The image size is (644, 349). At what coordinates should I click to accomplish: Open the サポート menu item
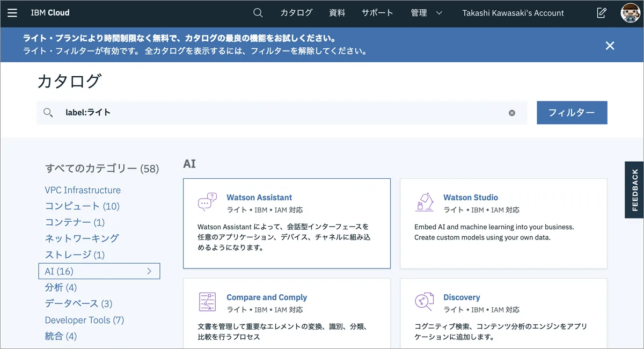tap(377, 13)
